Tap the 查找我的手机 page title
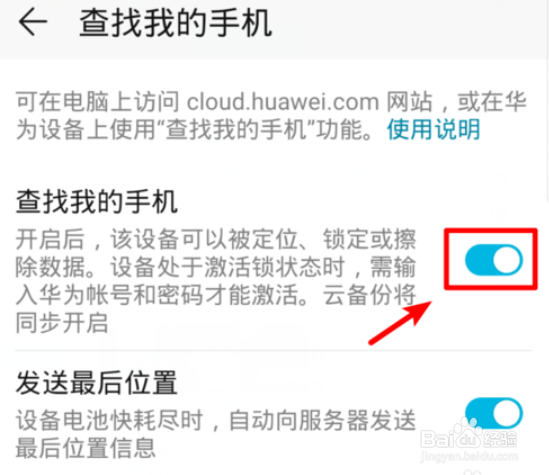 [x=175, y=23]
